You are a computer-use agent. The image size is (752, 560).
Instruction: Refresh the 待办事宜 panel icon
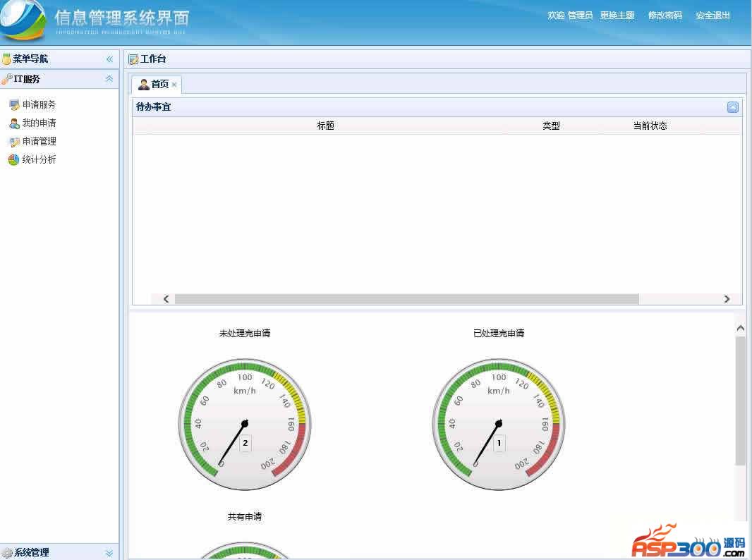coord(733,107)
